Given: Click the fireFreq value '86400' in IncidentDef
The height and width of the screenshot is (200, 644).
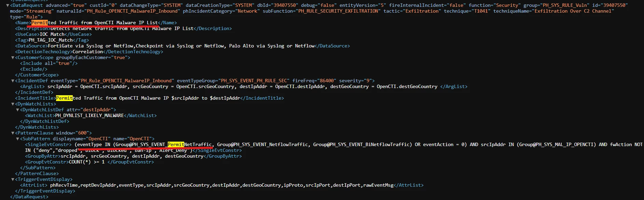Looking at the screenshot, I should [x=327, y=81].
